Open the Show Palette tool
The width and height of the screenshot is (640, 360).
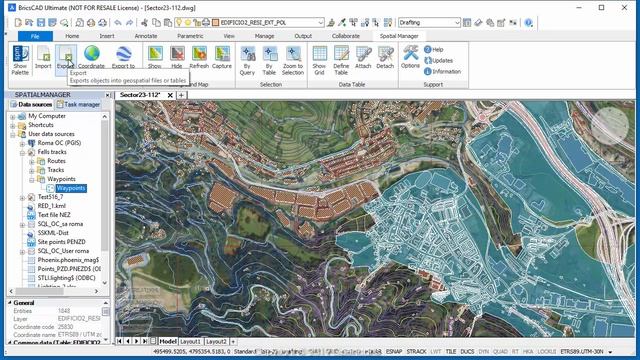point(20,60)
